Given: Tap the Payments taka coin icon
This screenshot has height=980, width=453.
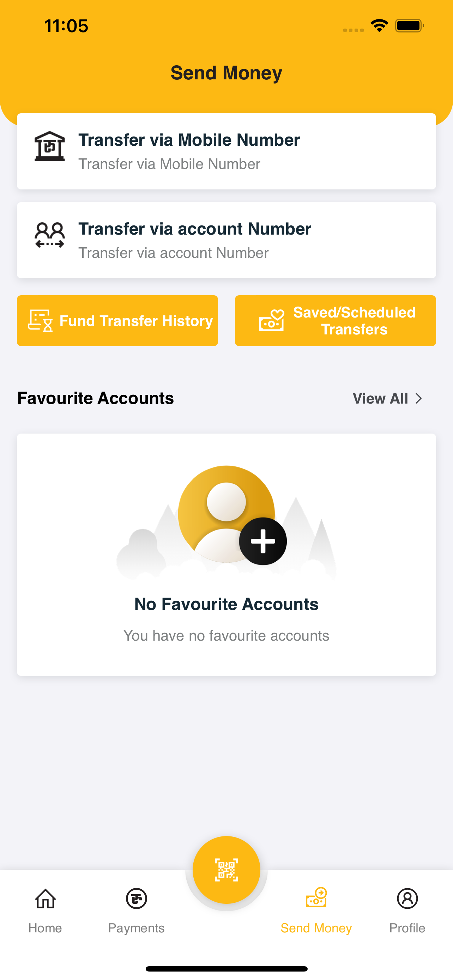Looking at the screenshot, I should coord(137,899).
